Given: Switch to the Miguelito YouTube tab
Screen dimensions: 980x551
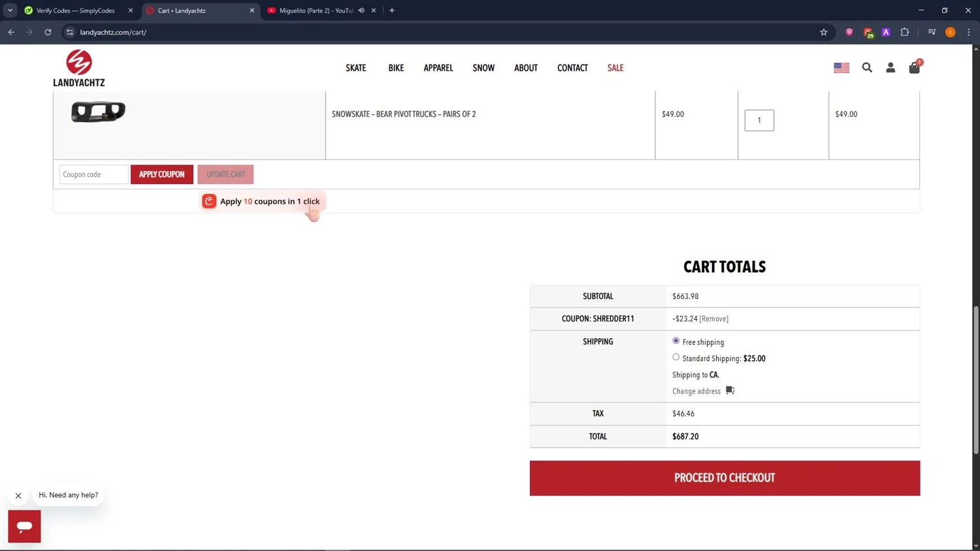Looking at the screenshot, I should [317, 10].
